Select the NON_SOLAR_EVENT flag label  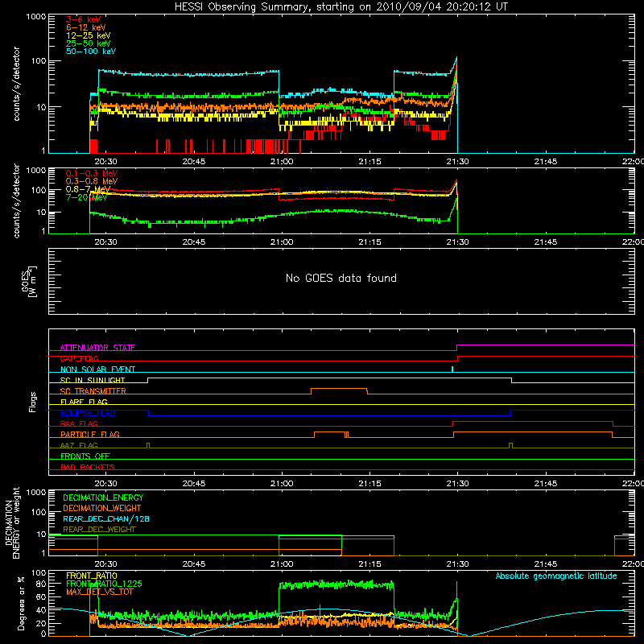[x=97, y=369]
